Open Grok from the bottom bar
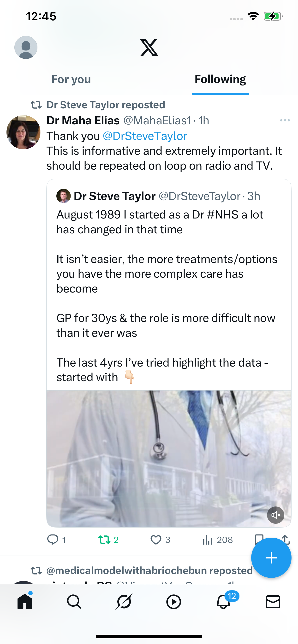The height and width of the screenshot is (644, 298). click(x=124, y=602)
